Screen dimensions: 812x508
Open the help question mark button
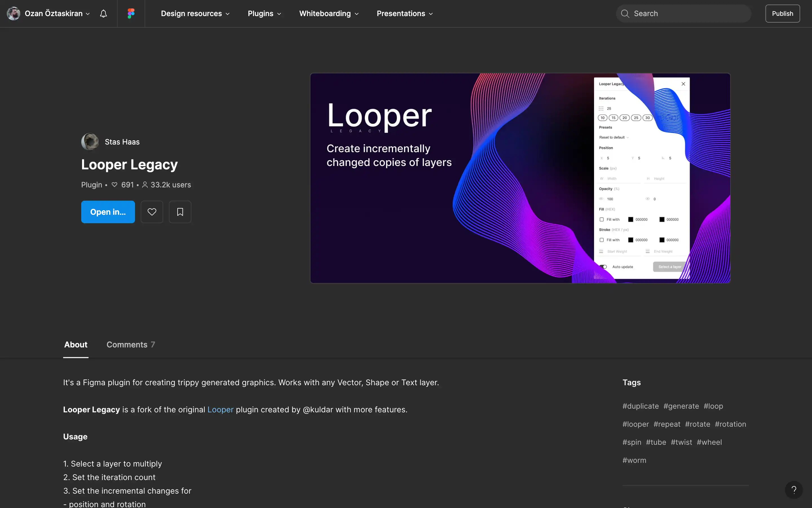(x=794, y=490)
